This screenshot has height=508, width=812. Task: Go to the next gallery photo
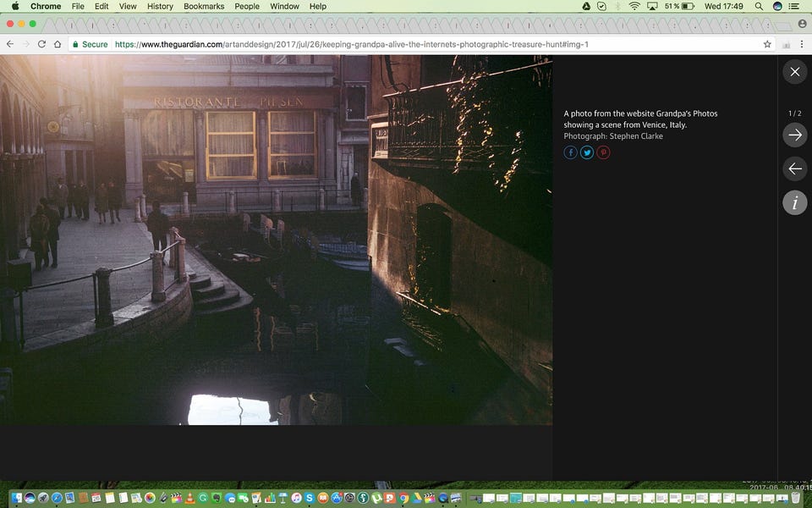coord(795,135)
